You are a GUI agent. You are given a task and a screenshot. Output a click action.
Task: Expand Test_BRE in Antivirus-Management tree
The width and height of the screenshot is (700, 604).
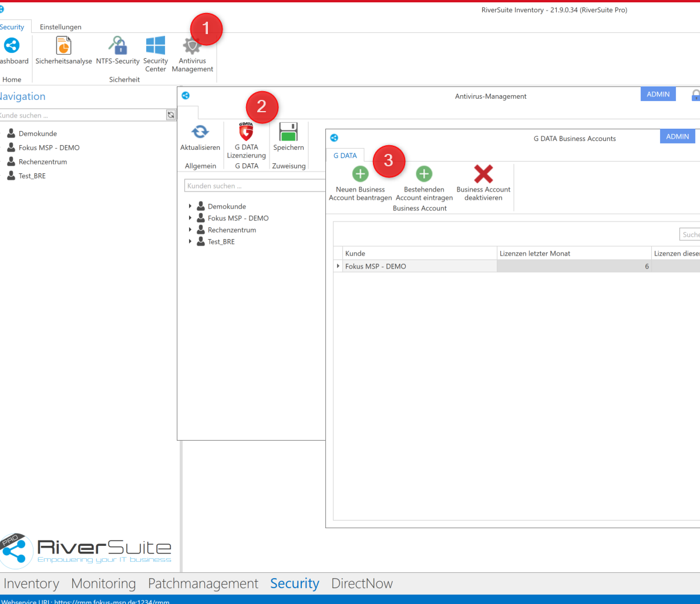coord(190,241)
